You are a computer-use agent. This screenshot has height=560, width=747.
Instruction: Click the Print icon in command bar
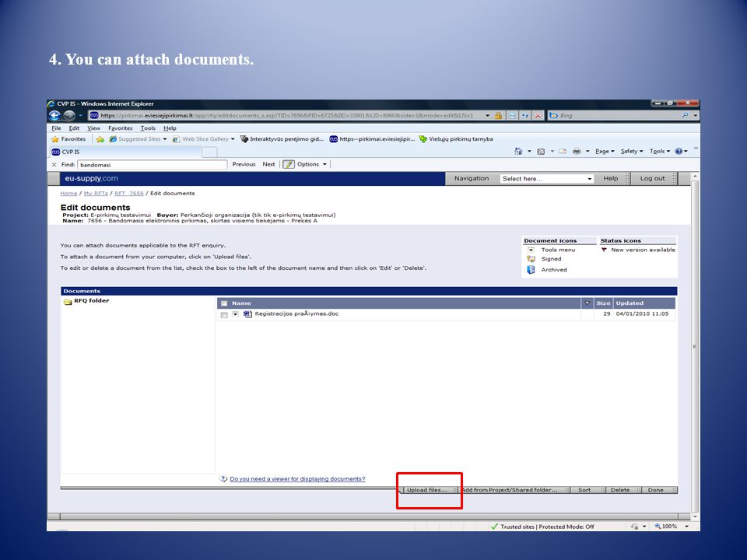[x=577, y=152]
